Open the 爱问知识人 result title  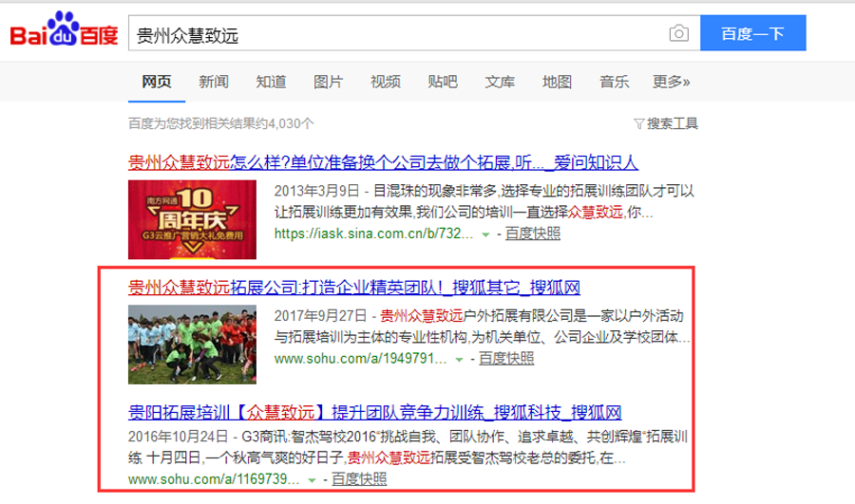coord(384,162)
